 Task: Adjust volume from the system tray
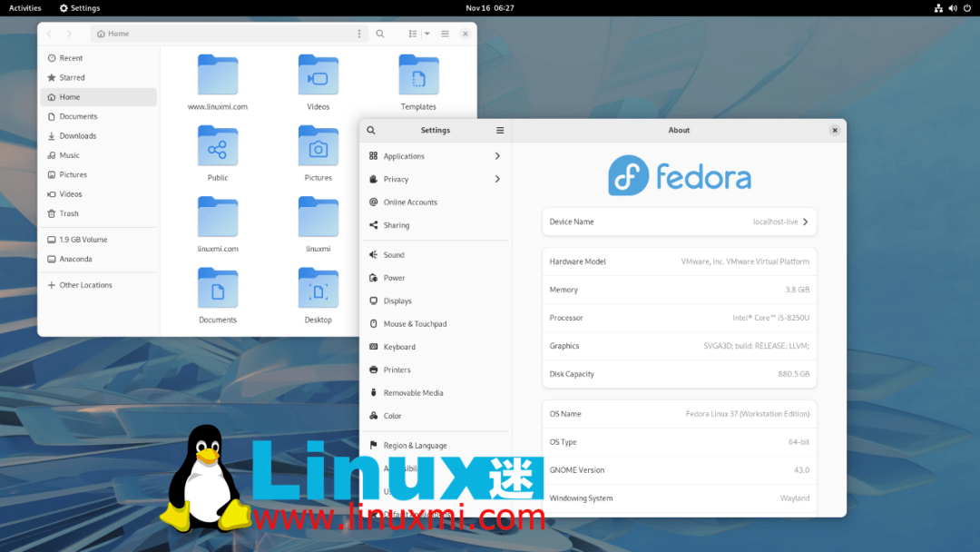[952, 7]
